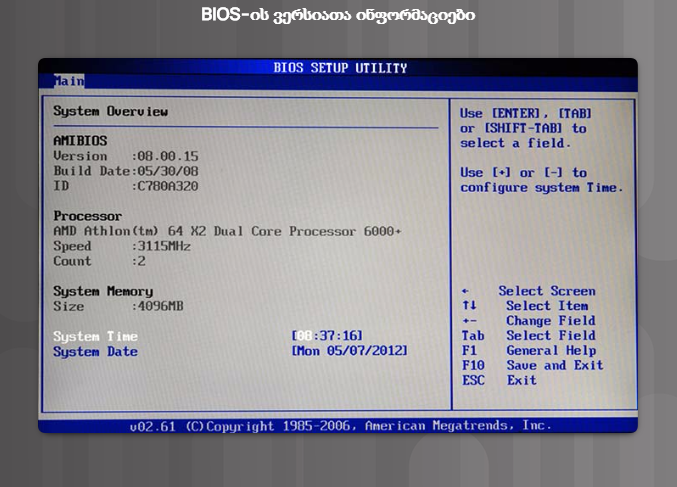Click the F1 General Help entry
The width and height of the screenshot is (677, 487).
[x=528, y=351]
